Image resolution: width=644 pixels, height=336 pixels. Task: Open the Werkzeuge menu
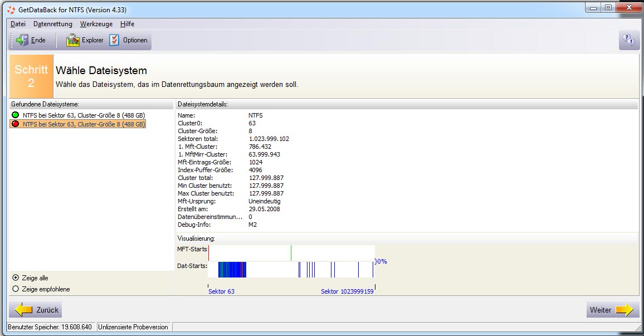[96, 24]
